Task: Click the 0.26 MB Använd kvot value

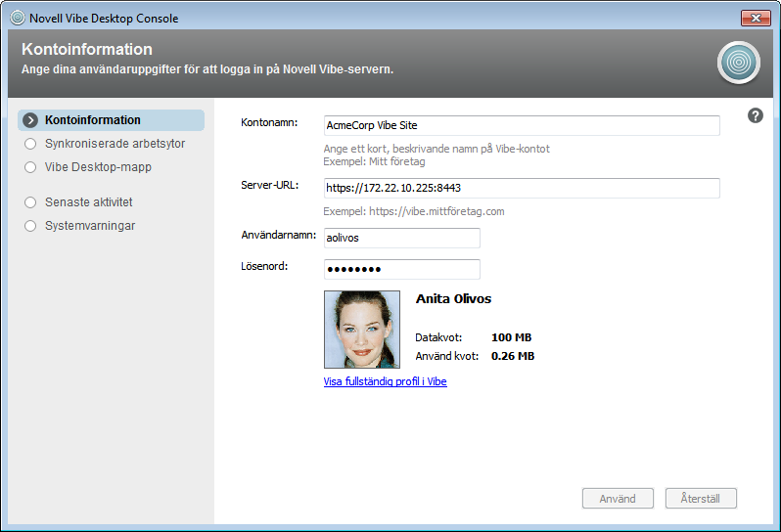Action: (x=513, y=356)
